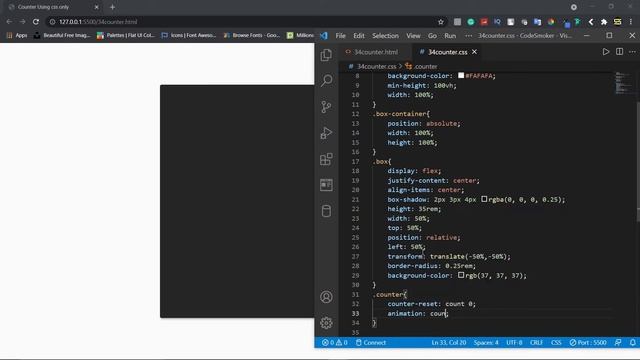
Task: Open the rgb(37, 37, 37) color swatch
Action: click(x=461, y=275)
